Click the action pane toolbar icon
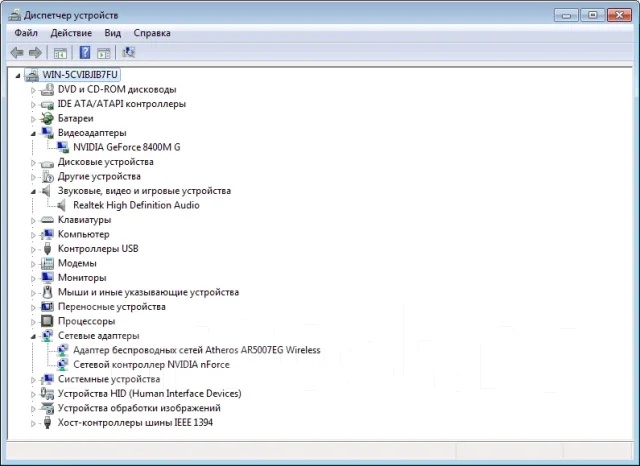This screenshot has width=640, height=466. tap(103, 53)
